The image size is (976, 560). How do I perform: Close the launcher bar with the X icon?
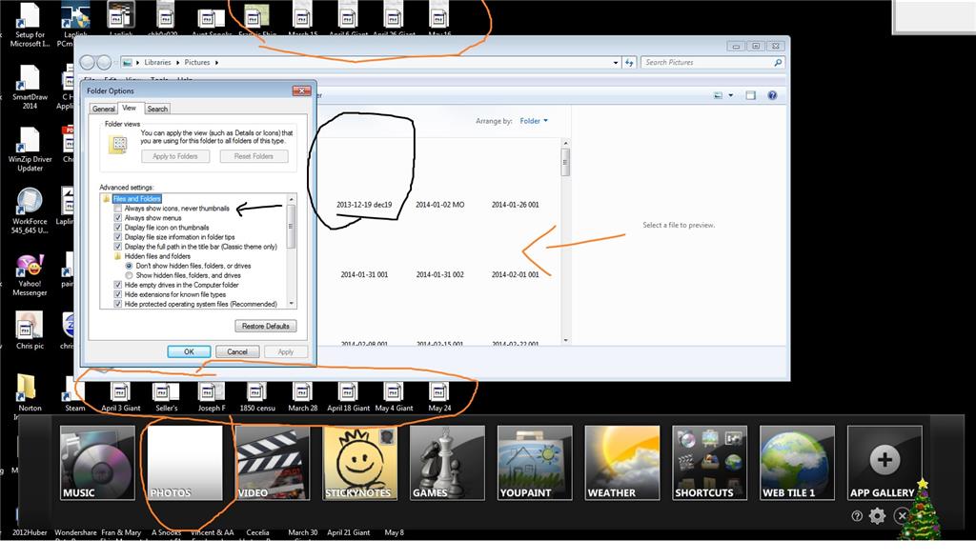[x=902, y=516]
